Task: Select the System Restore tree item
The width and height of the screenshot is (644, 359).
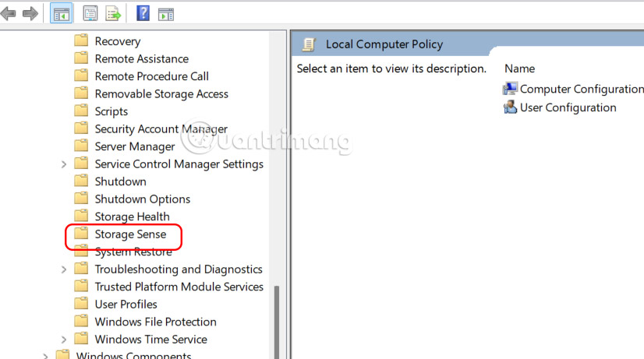Action: (x=133, y=252)
